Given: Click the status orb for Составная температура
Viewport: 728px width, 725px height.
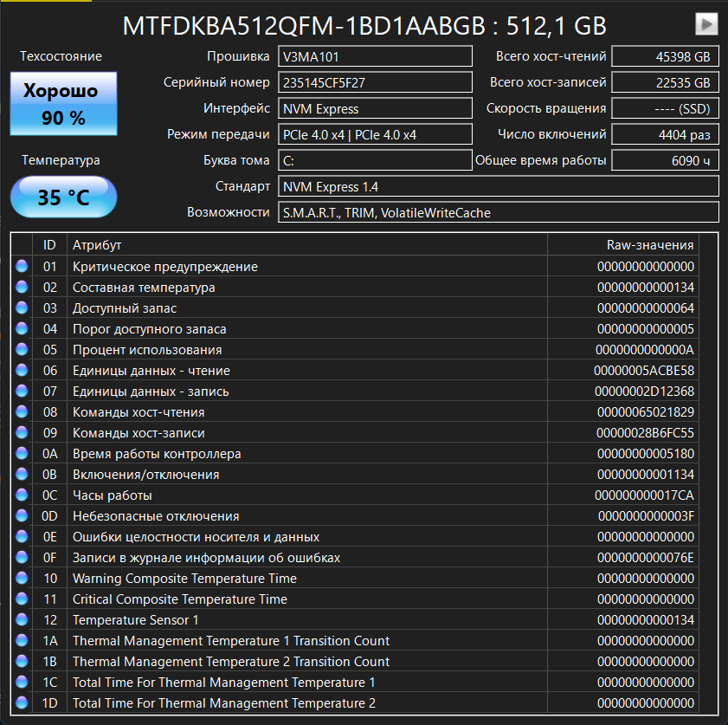Looking at the screenshot, I should tap(22, 288).
